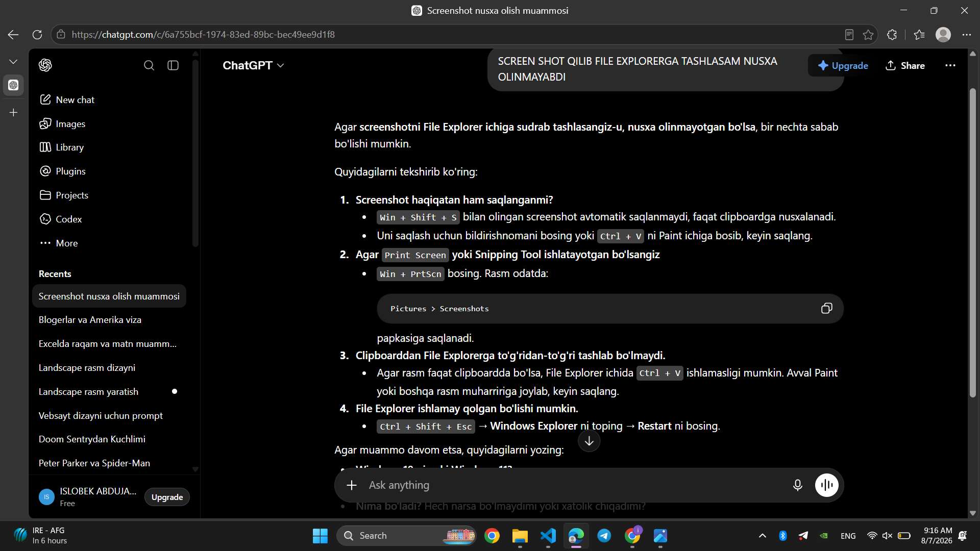Expand the browser tab actions chevron

click(13, 62)
